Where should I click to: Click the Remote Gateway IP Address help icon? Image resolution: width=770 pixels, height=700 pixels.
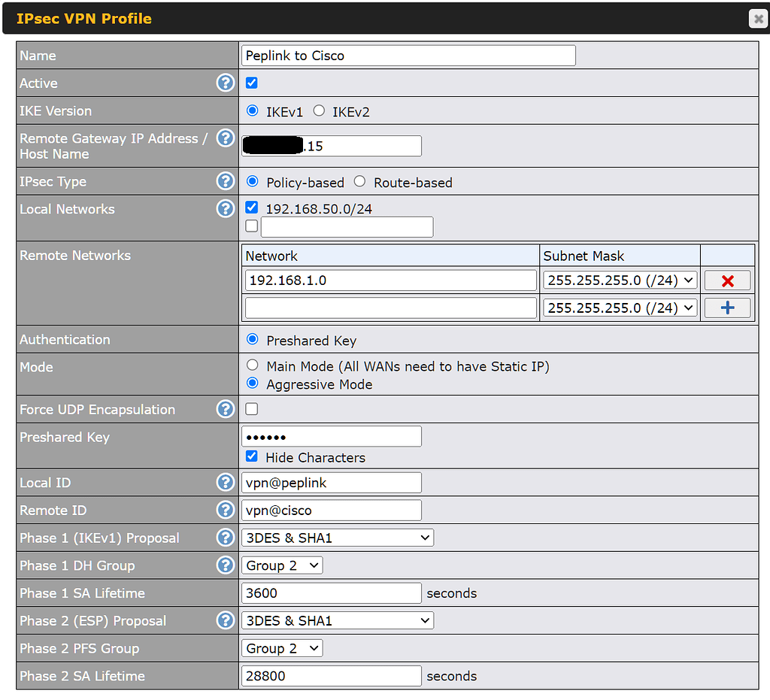(x=226, y=138)
